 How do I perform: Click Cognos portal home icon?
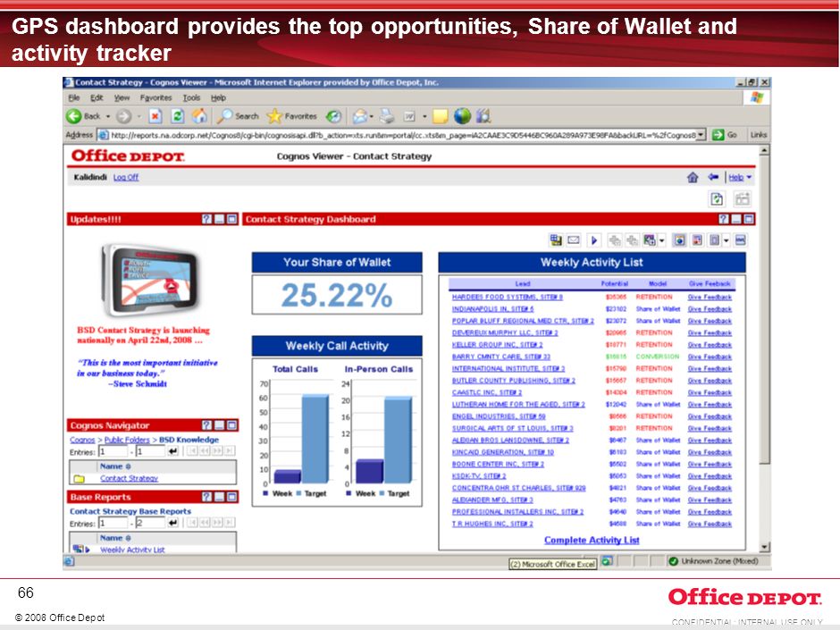pos(693,177)
